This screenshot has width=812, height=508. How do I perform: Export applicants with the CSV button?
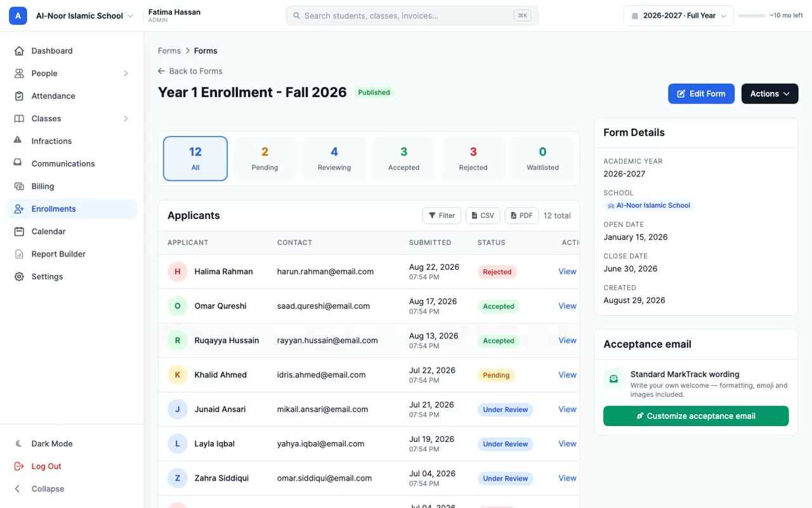coord(483,216)
